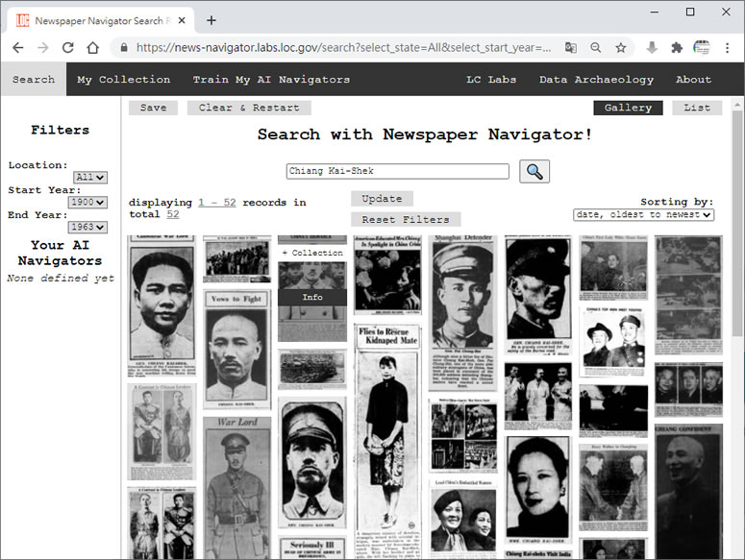
Task: Open the End Year dropdown
Action: 87,227
